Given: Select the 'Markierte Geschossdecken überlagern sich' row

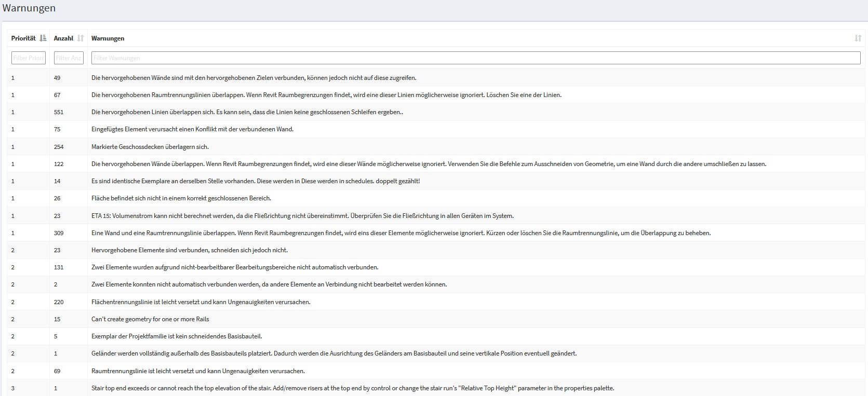Looking at the screenshot, I should [x=150, y=147].
